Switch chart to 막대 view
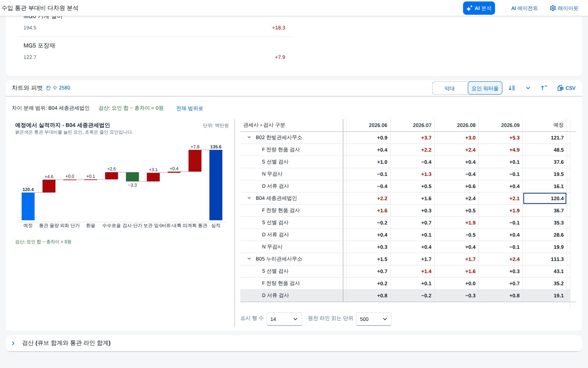This screenshot has width=588, height=368. [x=450, y=88]
